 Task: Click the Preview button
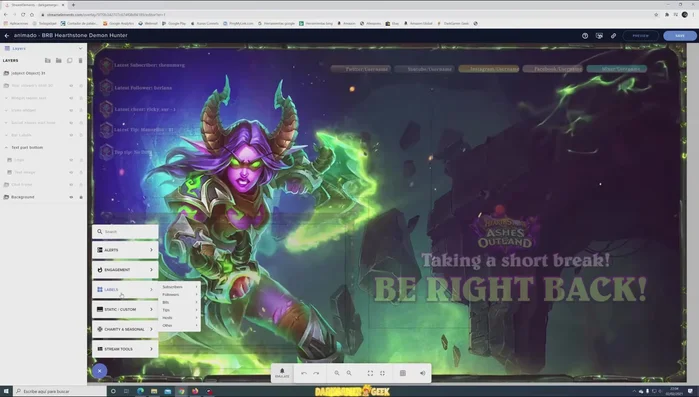pos(641,36)
